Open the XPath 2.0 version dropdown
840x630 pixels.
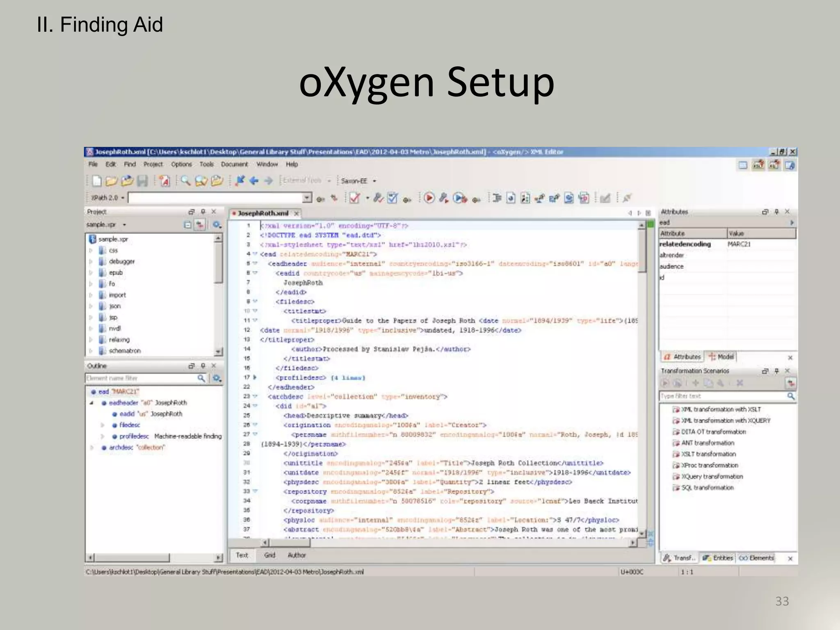(x=123, y=198)
